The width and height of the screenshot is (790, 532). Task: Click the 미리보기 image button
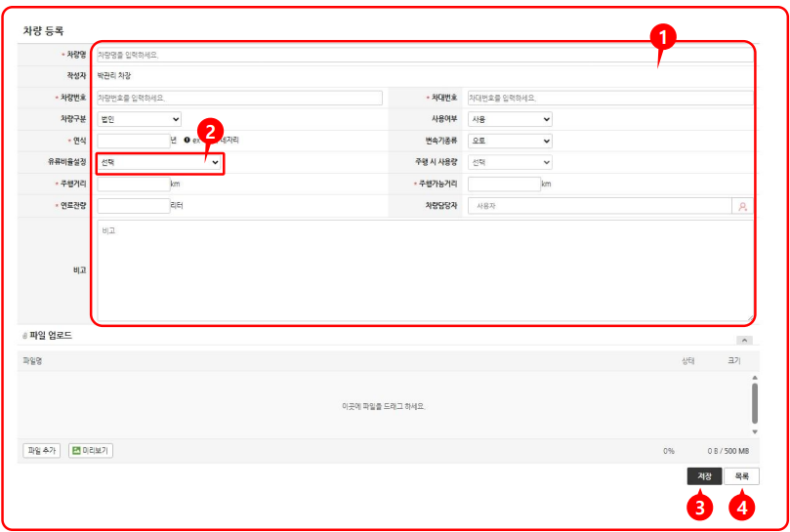(x=91, y=451)
